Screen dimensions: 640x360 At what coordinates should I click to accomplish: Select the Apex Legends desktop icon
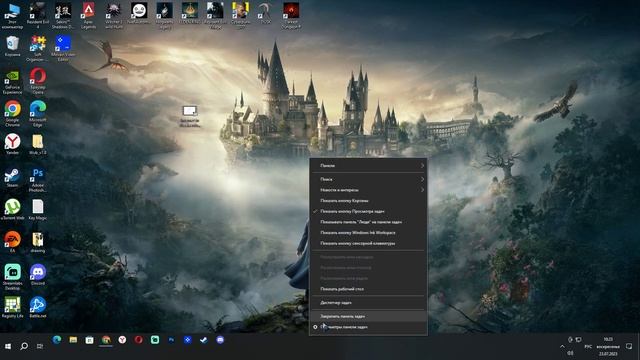88,16
